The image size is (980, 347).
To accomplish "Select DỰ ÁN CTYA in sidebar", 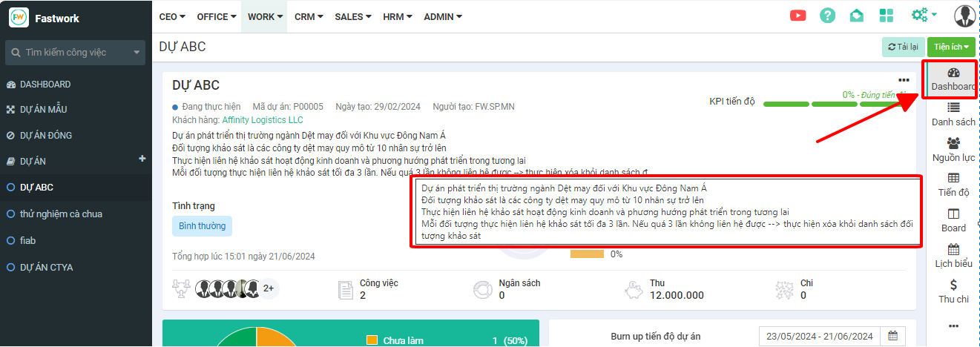I will pyautogui.click(x=46, y=267).
